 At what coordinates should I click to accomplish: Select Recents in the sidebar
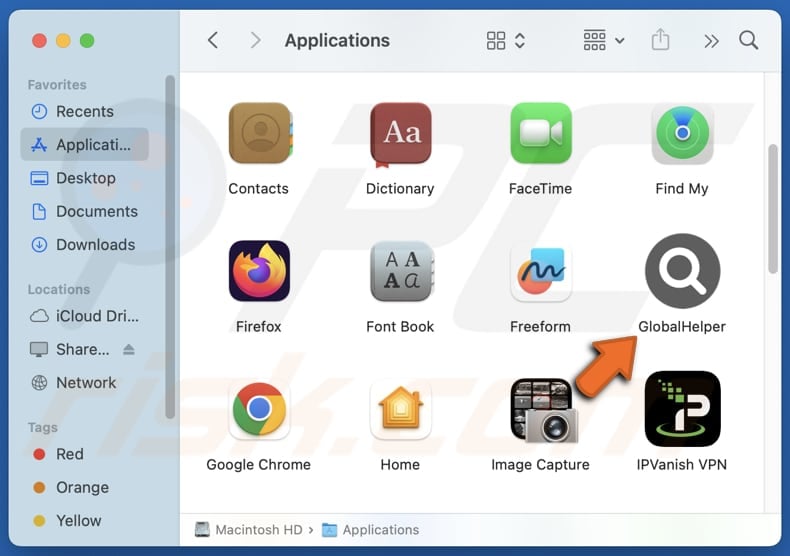(x=84, y=111)
